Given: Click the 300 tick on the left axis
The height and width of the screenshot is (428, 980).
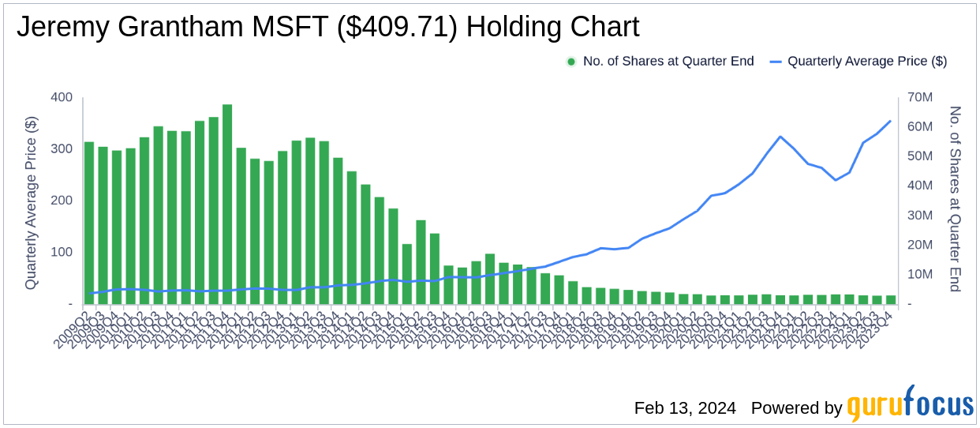Looking at the screenshot, I should [x=62, y=148].
